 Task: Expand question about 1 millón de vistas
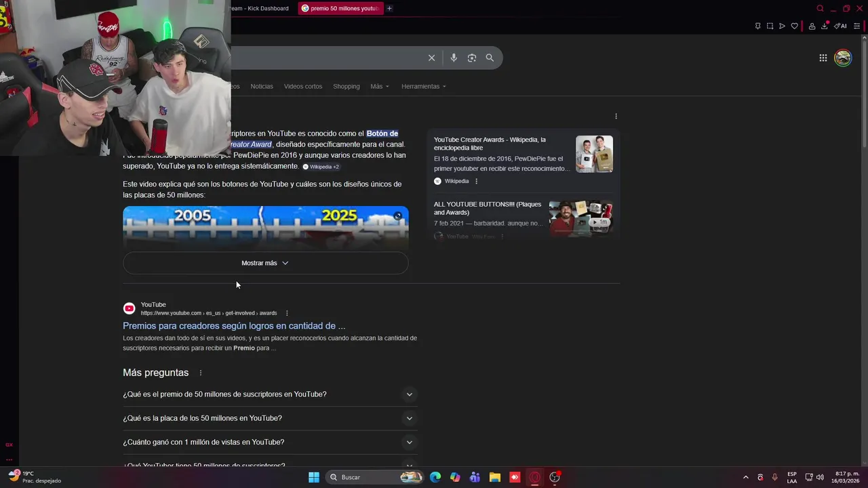click(270, 442)
